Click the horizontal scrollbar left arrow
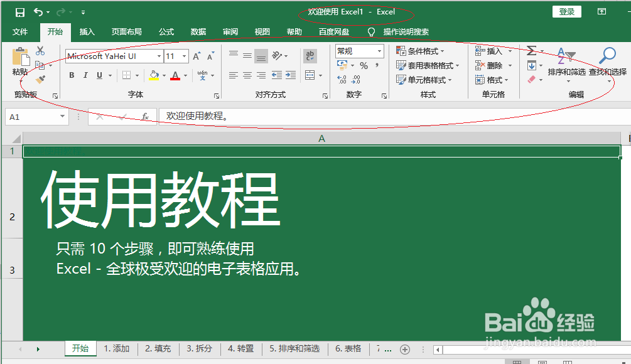Image resolution: width=631 pixels, height=364 pixels. (x=438, y=350)
